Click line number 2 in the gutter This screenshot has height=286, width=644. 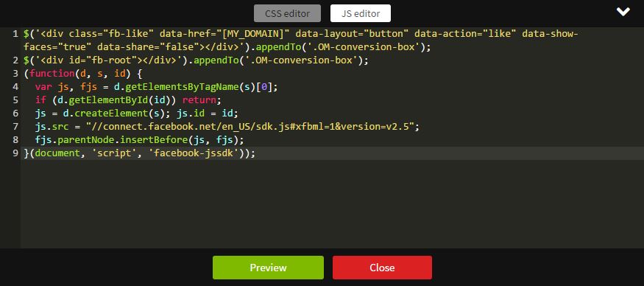click(15, 60)
